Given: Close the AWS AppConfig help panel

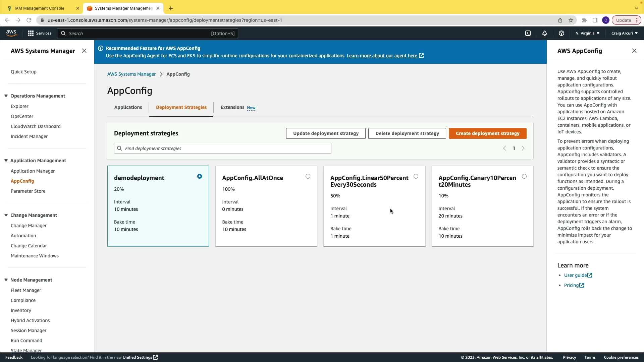Looking at the screenshot, I should click(634, 51).
